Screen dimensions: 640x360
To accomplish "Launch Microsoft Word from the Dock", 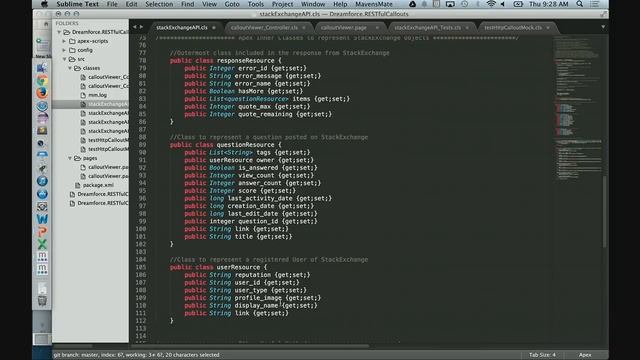I will (42, 219).
